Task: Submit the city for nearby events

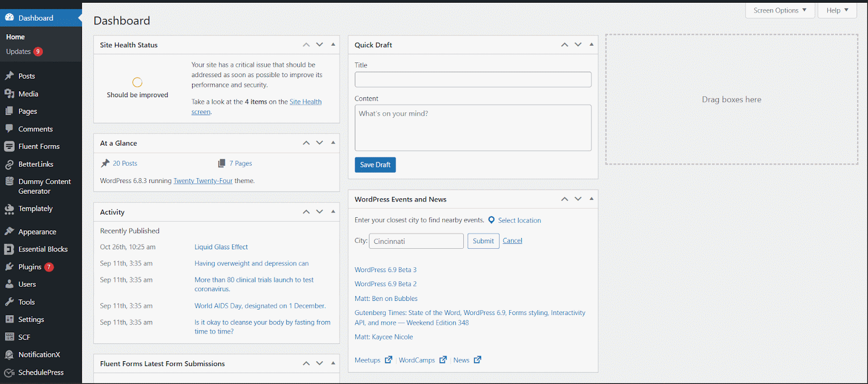Action: coord(483,241)
